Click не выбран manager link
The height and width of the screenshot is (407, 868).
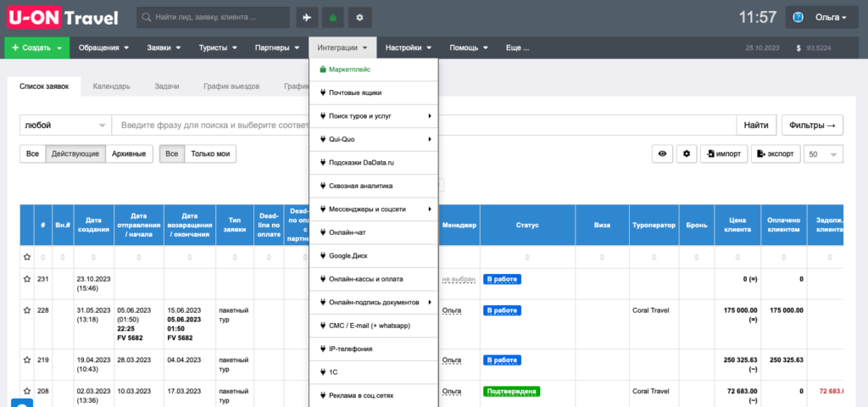(459, 279)
